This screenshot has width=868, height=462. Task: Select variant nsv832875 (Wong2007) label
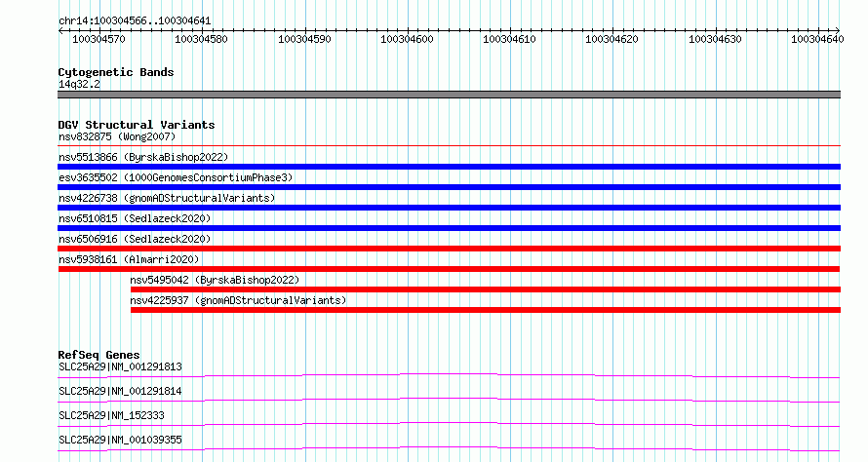pyautogui.click(x=117, y=136)
